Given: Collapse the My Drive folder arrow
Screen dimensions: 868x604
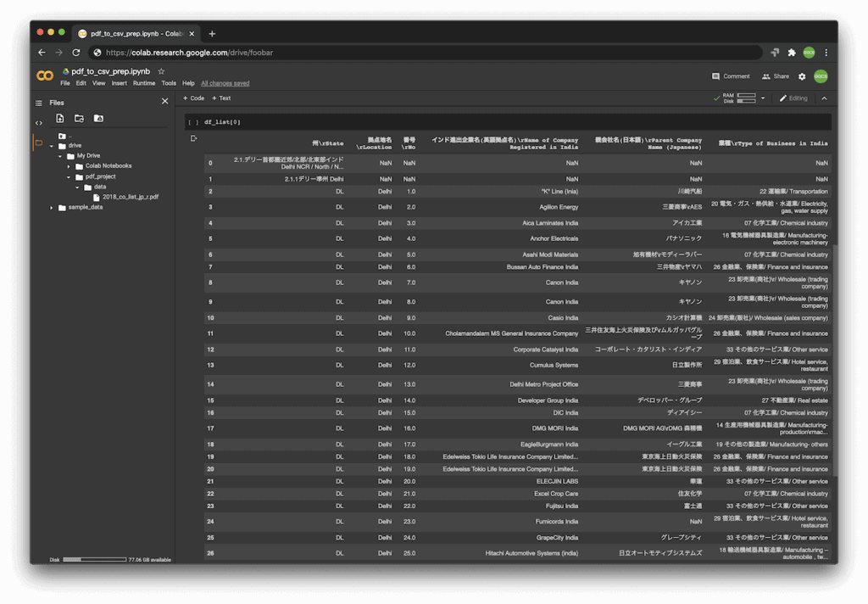Looking at the screenshot, I should click(x=60, y=156).
